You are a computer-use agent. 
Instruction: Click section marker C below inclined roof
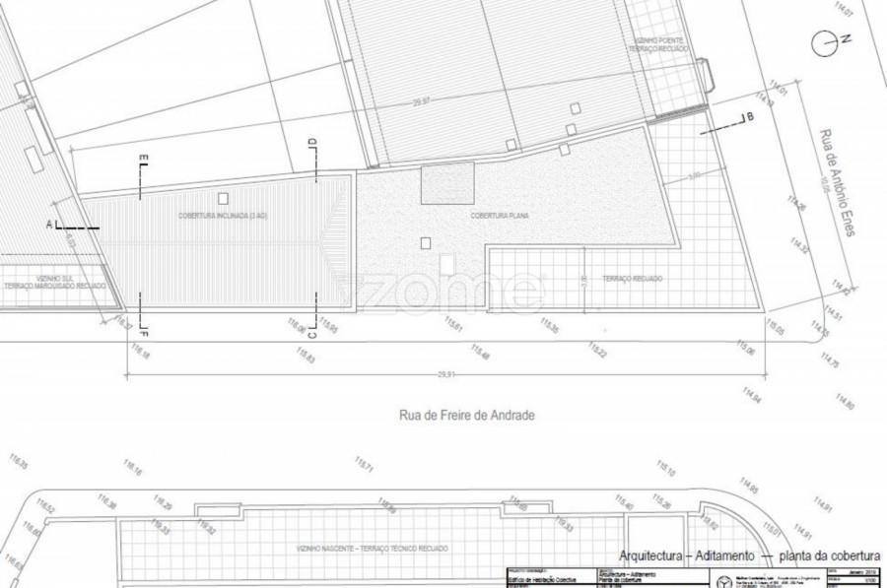pos(312,333)
